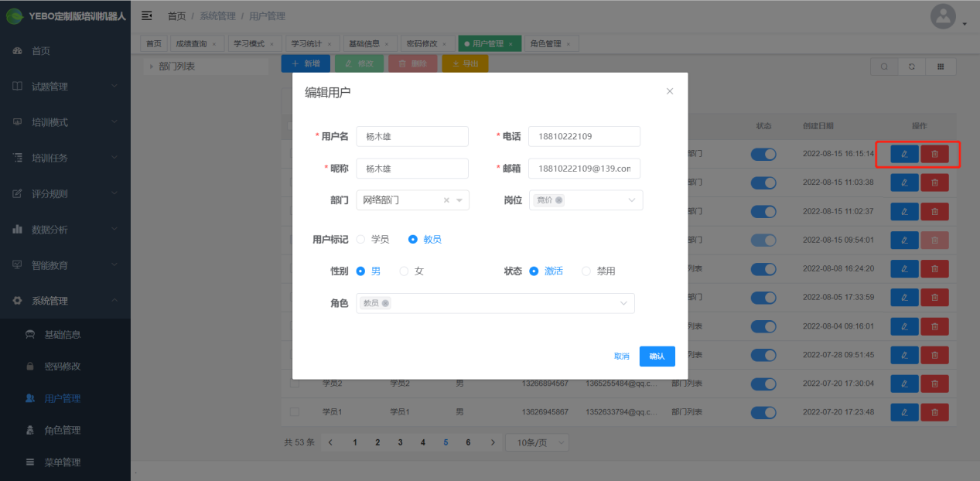This screenshot has width=980, height=481.
Task: Clear the 网络部门 department selection
Action: click(x=446, y=200)
